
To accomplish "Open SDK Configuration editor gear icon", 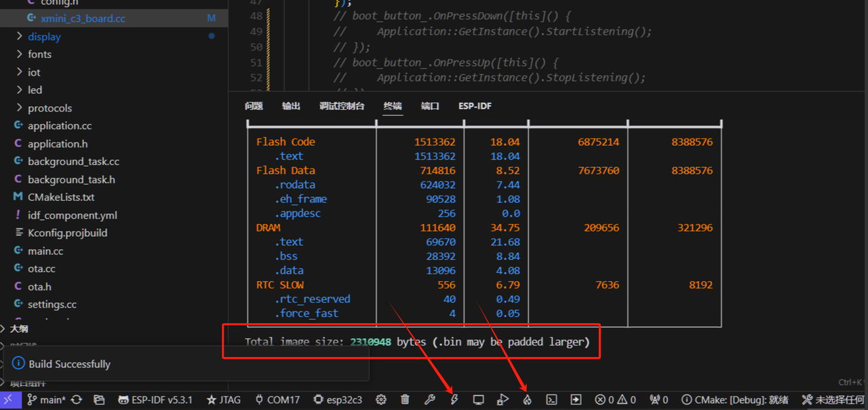I will point(381,400).
